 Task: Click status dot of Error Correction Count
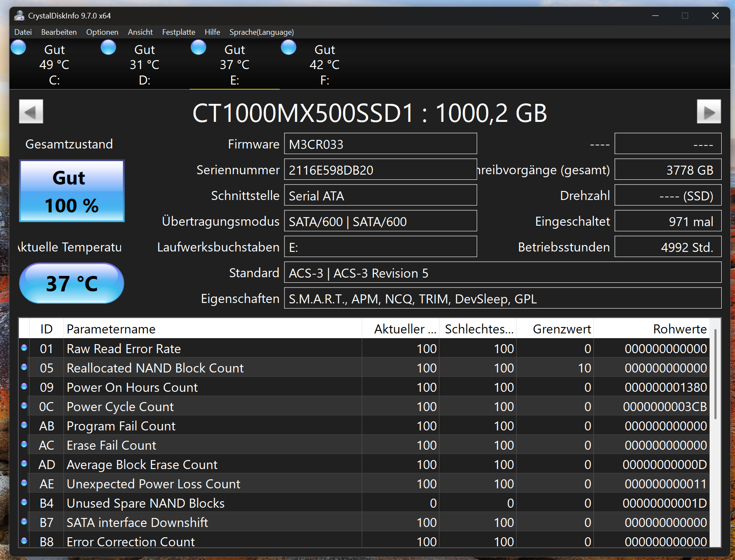[x=24, y=541]
